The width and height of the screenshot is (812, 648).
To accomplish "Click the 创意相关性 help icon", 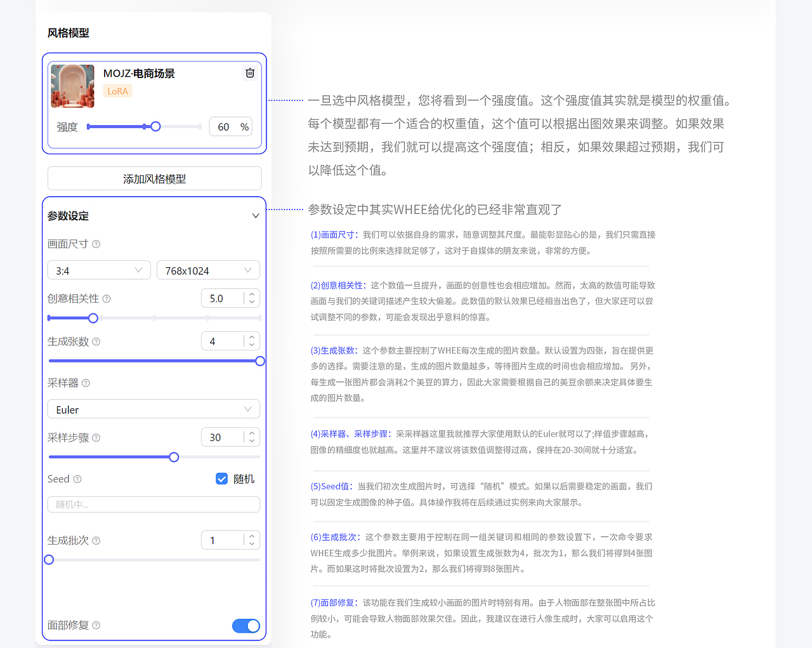I will (107, 298).
